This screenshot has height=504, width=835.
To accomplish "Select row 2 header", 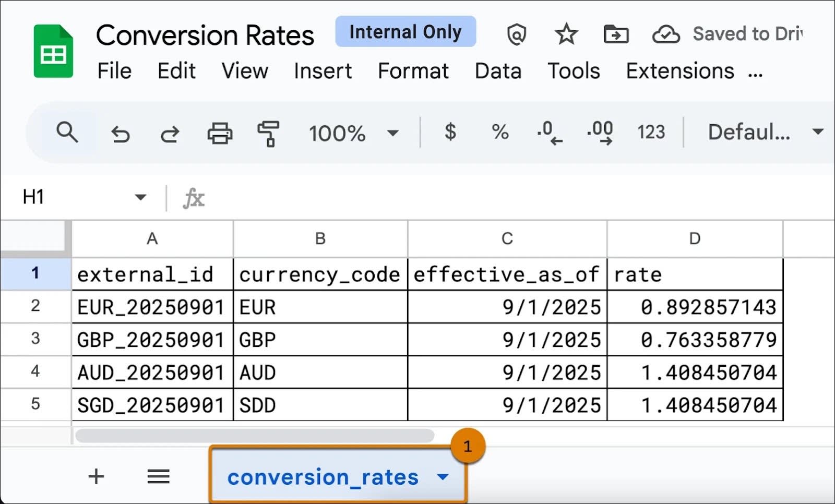I will [35, 306].
